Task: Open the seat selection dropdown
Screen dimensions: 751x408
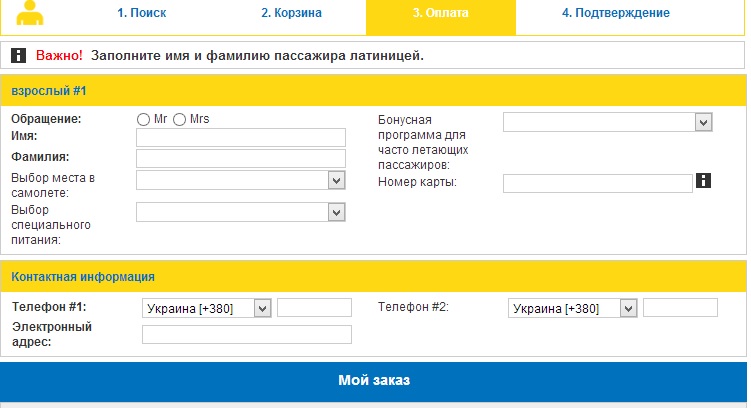Action: (x=240, y=180)
